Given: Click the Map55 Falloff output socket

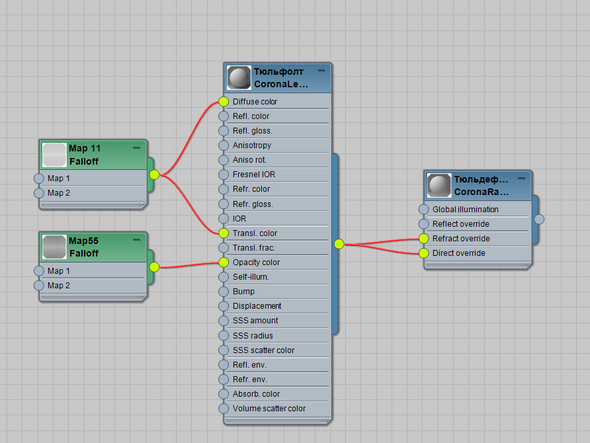Looking at the screenshot, I should [154, 267].
